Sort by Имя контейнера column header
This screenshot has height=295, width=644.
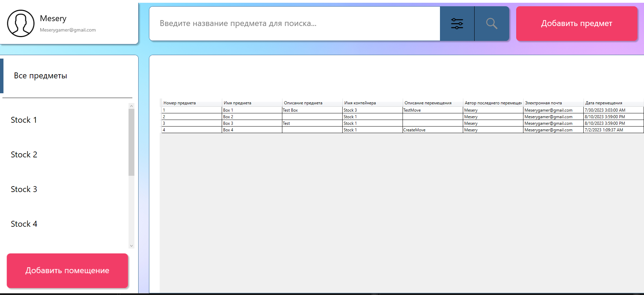pos(372,103)
